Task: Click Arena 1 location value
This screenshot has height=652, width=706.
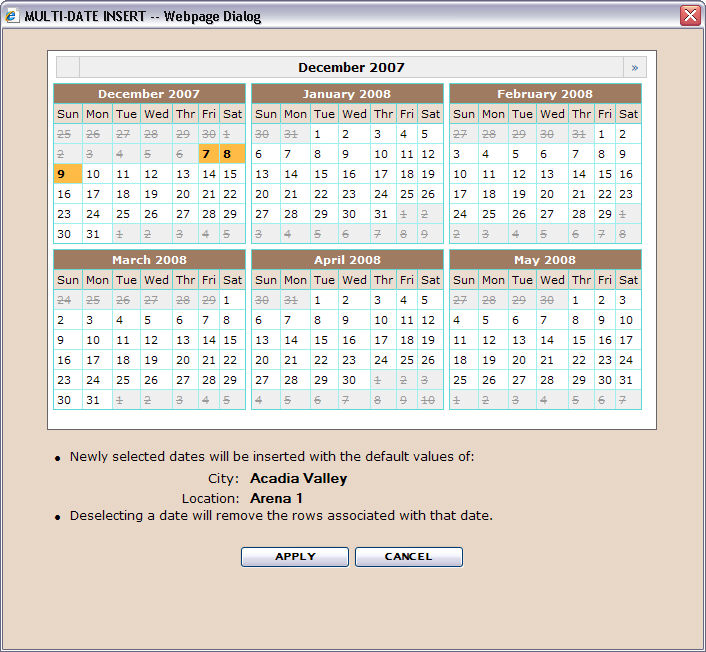Action: point(276,498)
